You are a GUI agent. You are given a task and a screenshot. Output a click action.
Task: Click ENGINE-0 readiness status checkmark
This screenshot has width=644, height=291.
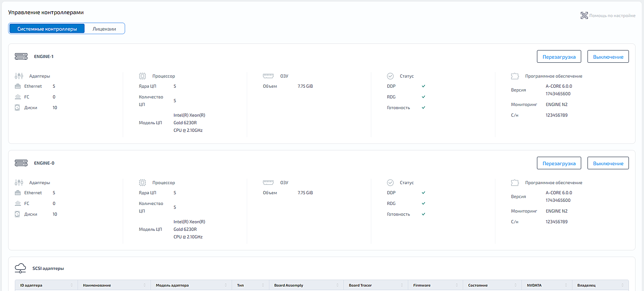[423, 214]
